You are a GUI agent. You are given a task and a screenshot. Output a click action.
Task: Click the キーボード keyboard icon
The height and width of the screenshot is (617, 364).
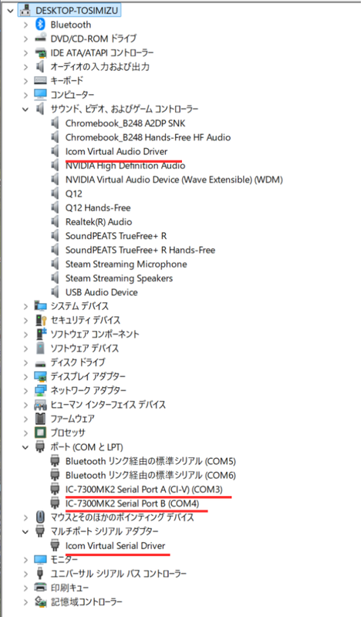pyautogui.click(x=40, y=81)
